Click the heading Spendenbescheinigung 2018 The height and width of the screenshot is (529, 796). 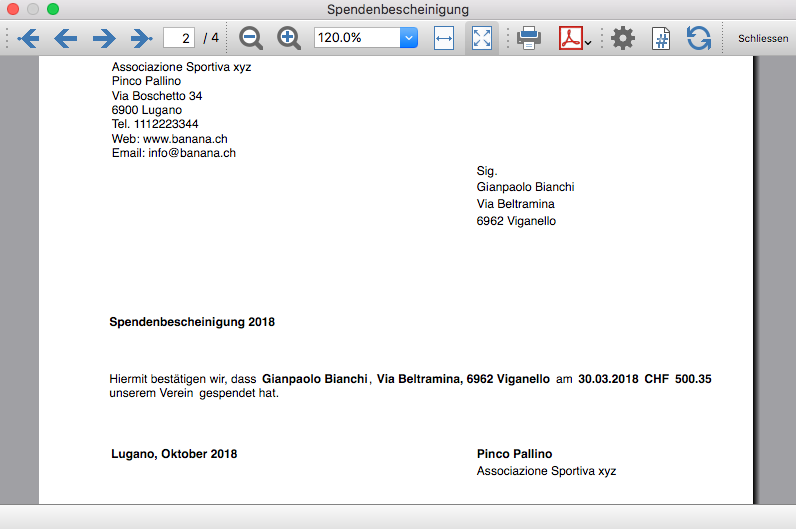click(x=192, y=322)
